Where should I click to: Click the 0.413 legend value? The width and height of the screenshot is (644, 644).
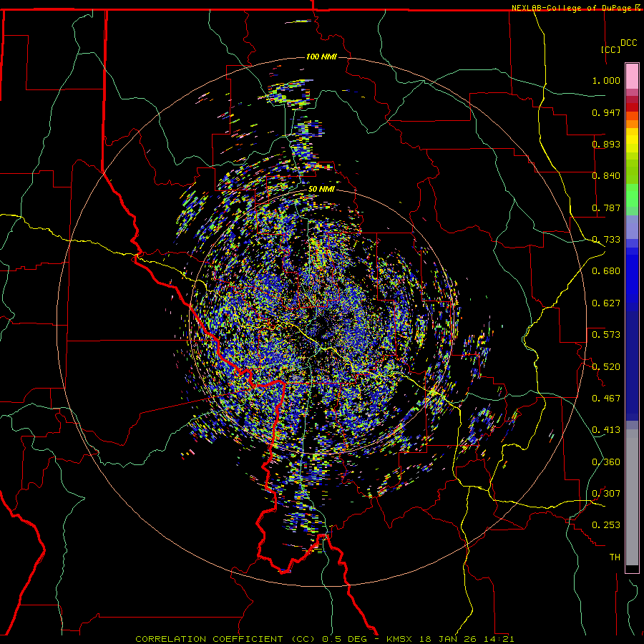coord(606,430)
